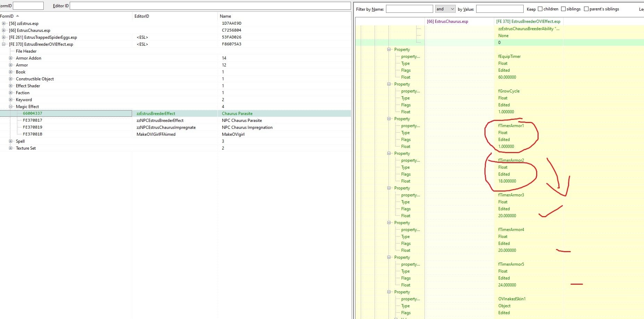Viewport: 644px width, 319px height.
Task: Collapse the fTimerArmor3 Property node
Action: [x=389, y=188]
